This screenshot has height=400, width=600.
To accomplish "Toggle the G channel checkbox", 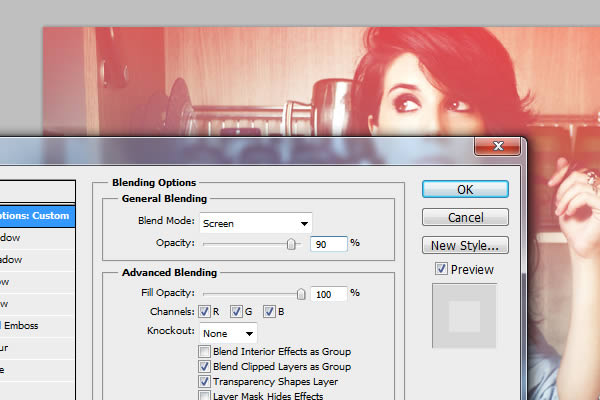I will [238, 312].
